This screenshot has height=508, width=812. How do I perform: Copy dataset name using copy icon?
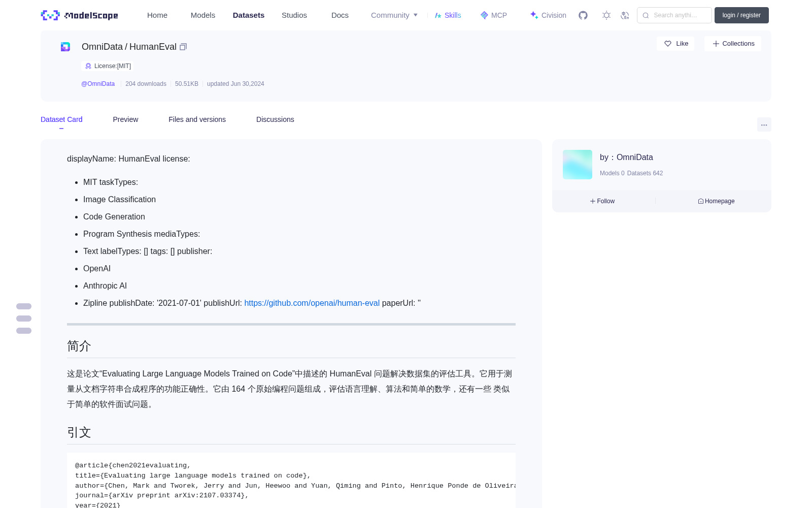(183, 47)
